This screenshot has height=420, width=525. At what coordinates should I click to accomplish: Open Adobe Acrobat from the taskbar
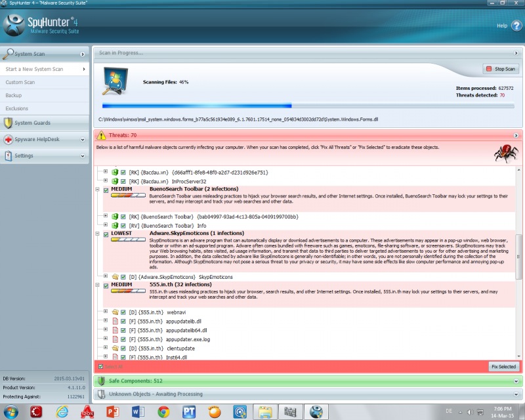coord(87,411)
